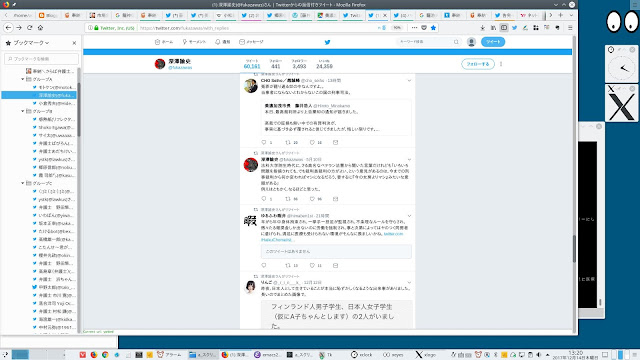
Task: Open Firefox hamburger menu
Action: [570, 28]
